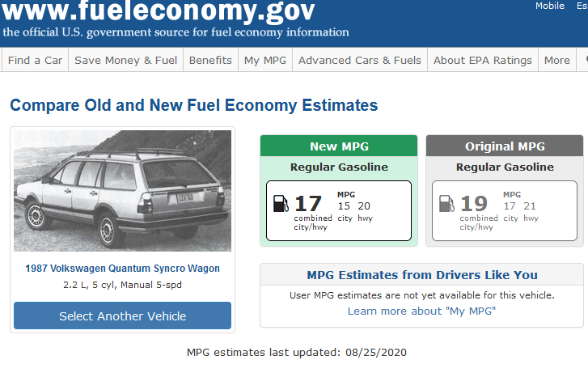Open the Mobile site link

(550, 6)
